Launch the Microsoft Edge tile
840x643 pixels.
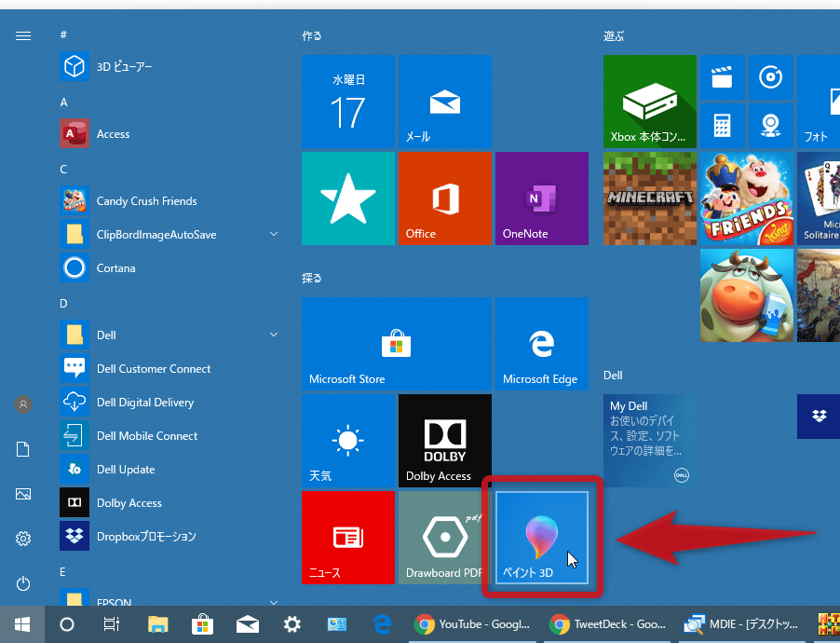click(542, 343)
